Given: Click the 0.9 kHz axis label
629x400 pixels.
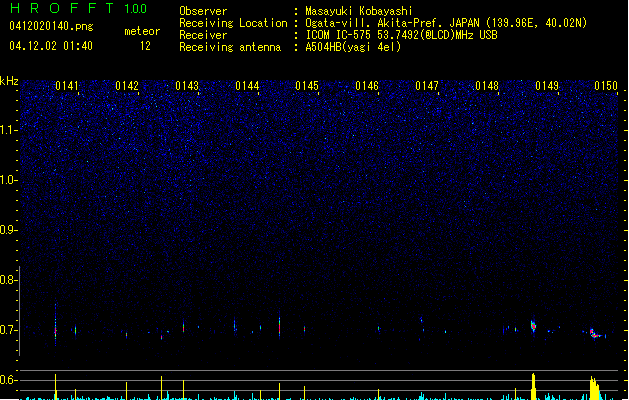Looking at the screenshot, I should coord(9,230).
